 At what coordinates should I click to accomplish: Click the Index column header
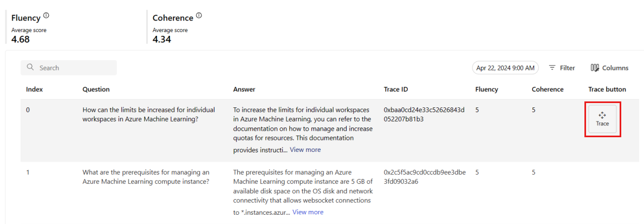(x=35, y=89)
